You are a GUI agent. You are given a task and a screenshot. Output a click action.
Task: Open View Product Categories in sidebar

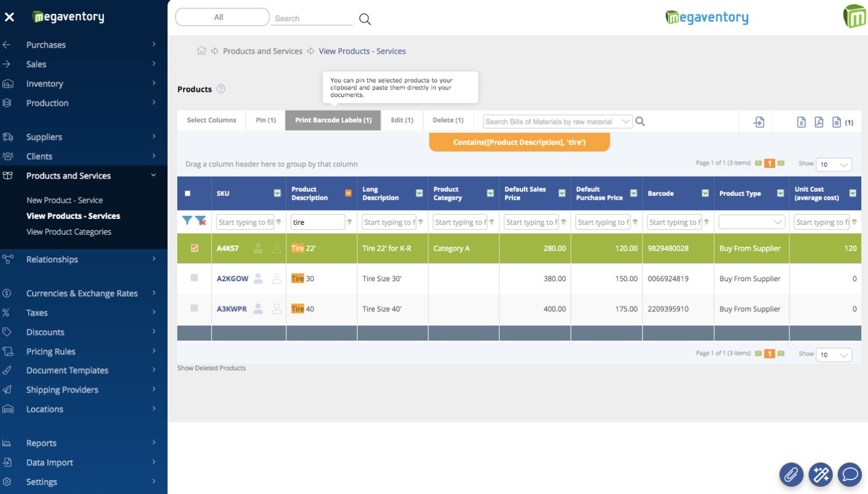pos(69,232)
